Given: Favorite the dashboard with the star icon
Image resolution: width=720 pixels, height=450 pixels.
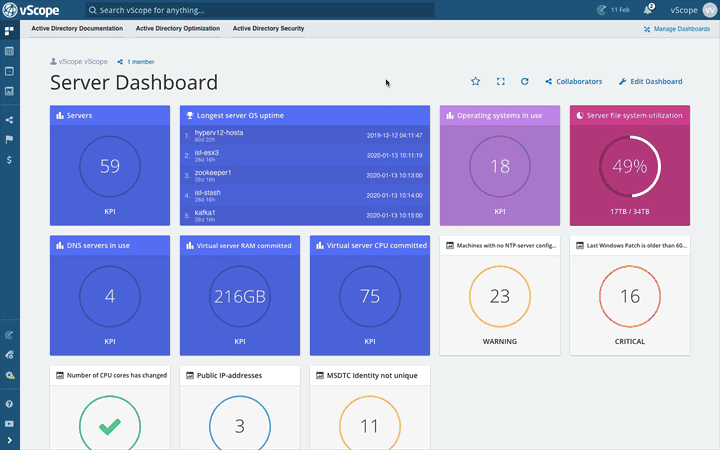Looking at the screenshot, I should pyautogui.click(x=475, y=81).
